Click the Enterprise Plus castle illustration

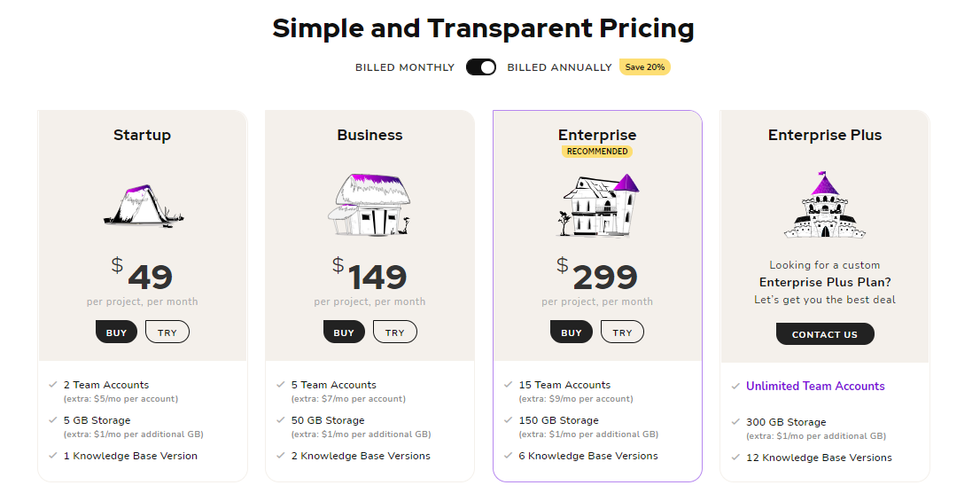click(x=824, y=205)
